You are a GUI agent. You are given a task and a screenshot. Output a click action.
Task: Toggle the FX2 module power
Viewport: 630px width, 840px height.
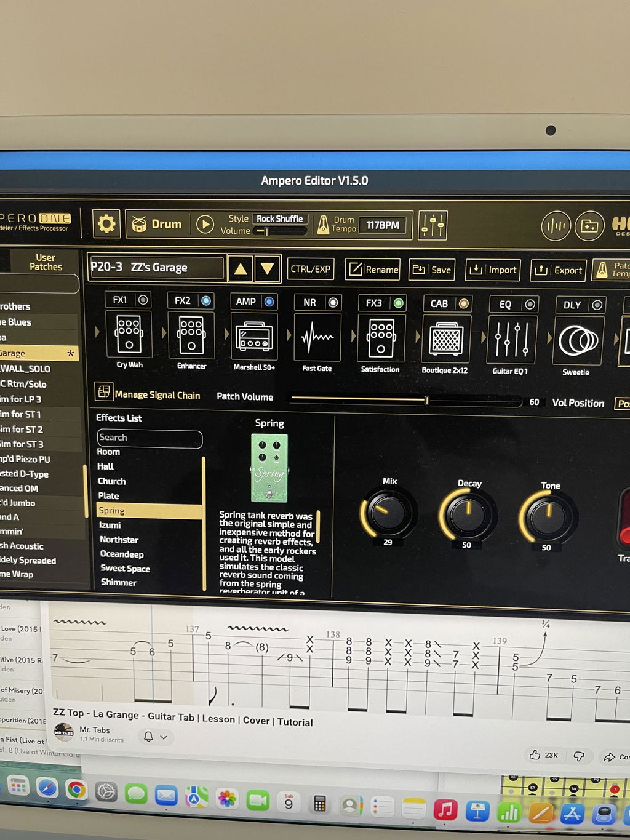(x=206, y=300)
